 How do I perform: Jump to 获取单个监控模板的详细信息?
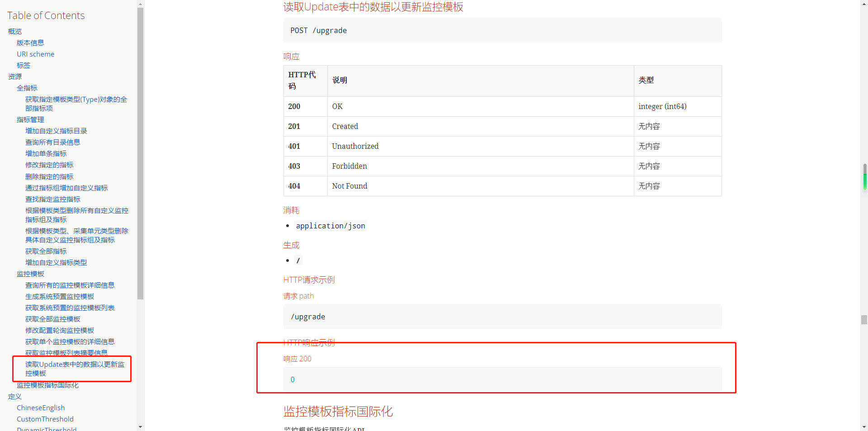click(x=70, y=341)
